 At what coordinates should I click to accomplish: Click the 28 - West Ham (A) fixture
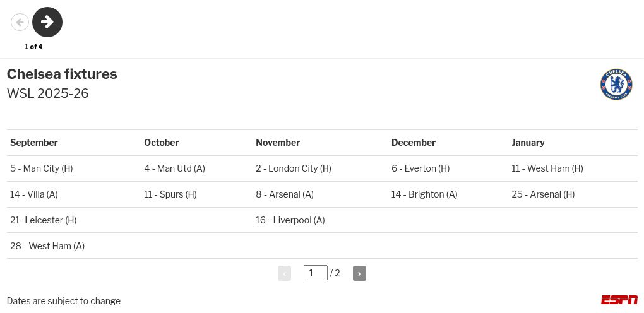click(47, 246)
